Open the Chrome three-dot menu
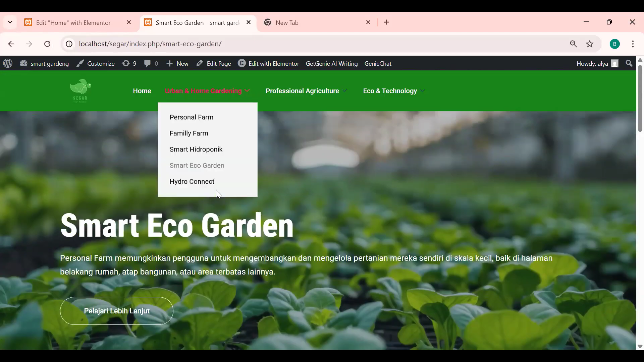Viewport: 644px width, 362px height. (633, 44)
